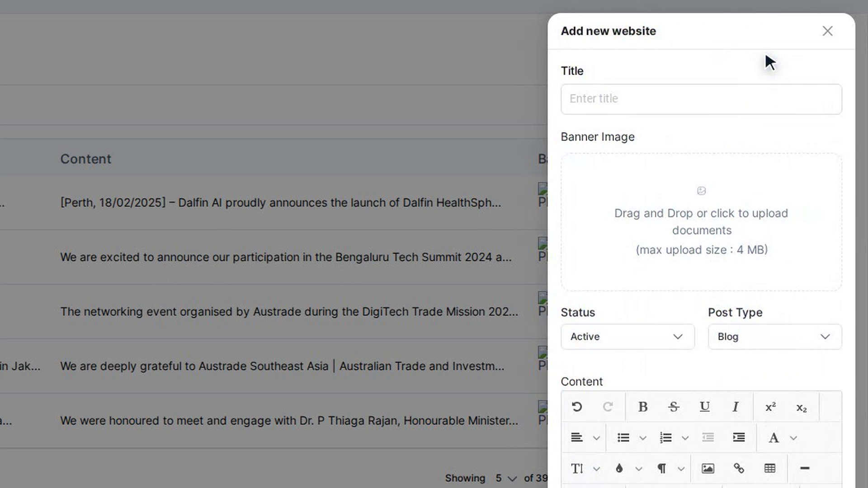Screen dimensions: 868x488
Task: Click the increase indent icon
Action: pos(739,437)
